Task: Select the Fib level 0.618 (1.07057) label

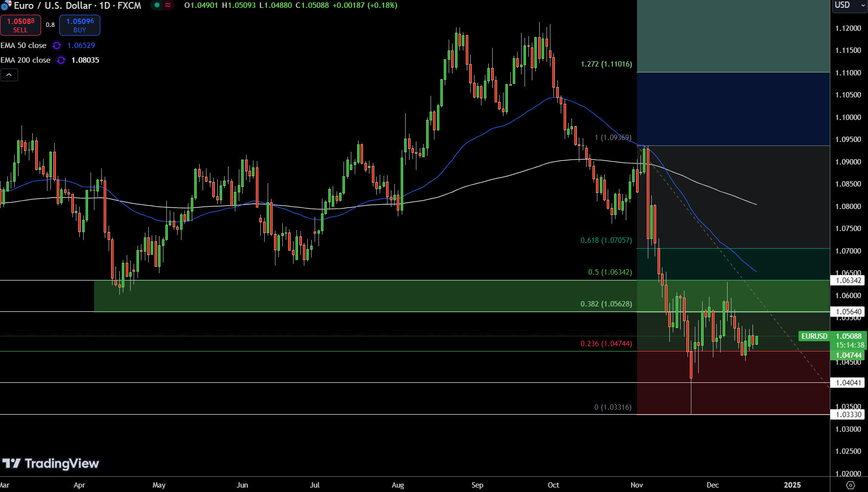Action: [606, 240]
